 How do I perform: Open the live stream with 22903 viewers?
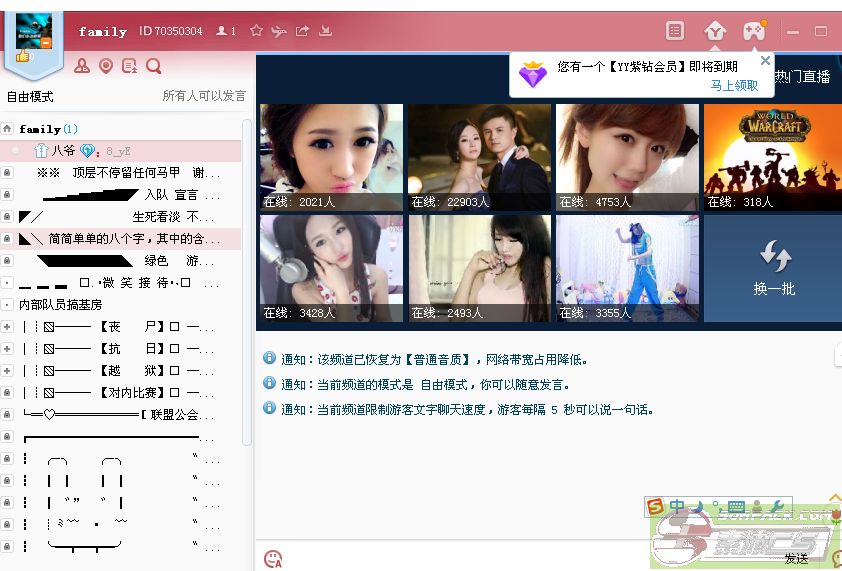click(x=479, y=157)
